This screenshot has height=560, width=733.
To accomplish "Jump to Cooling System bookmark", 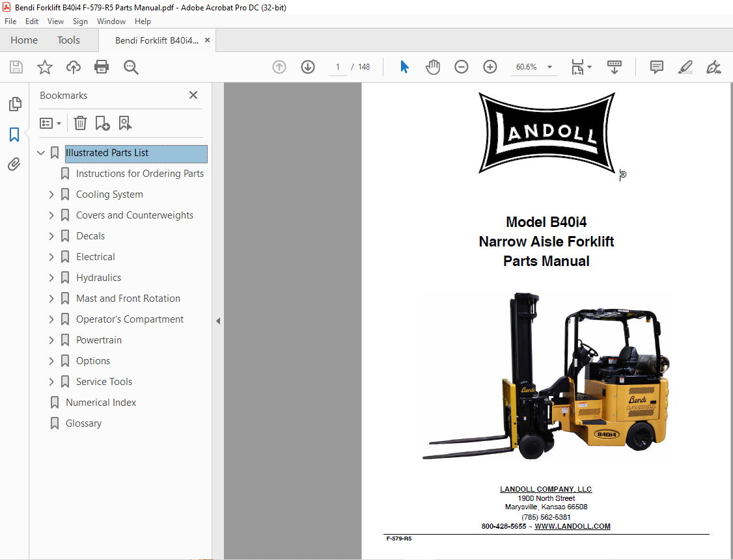I will [109, 194].
